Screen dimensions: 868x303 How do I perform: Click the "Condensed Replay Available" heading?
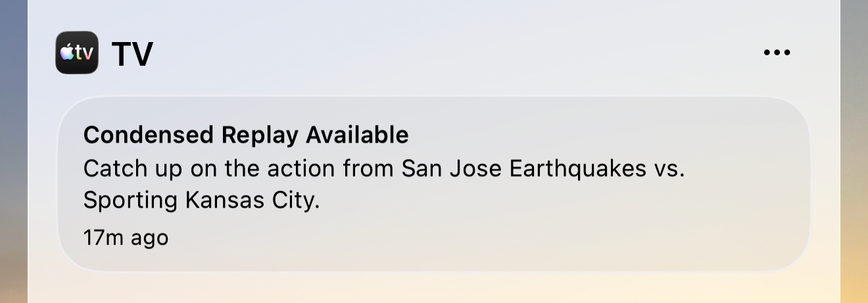[246, 135]
